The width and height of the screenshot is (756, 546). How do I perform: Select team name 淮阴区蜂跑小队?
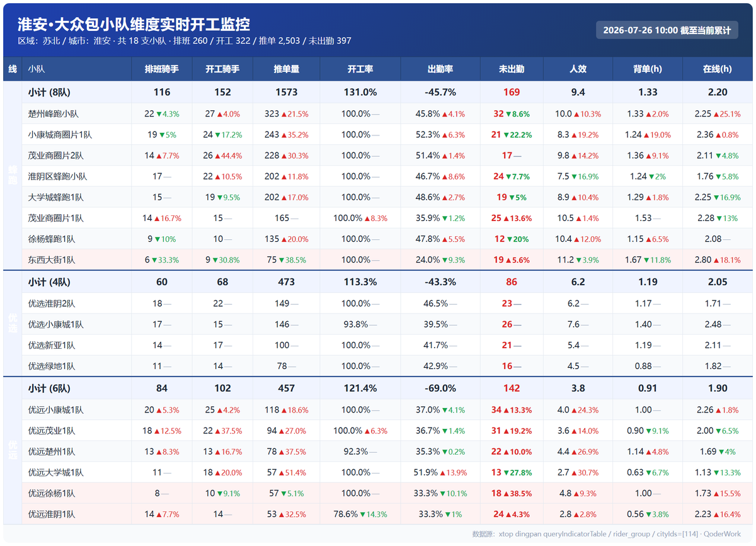tap(57, 176)
